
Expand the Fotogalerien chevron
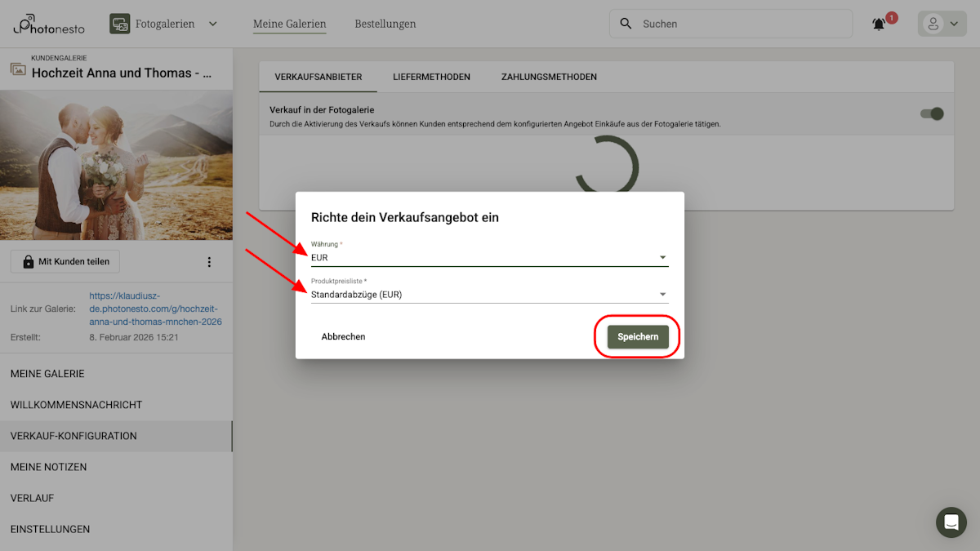[212, 24]
